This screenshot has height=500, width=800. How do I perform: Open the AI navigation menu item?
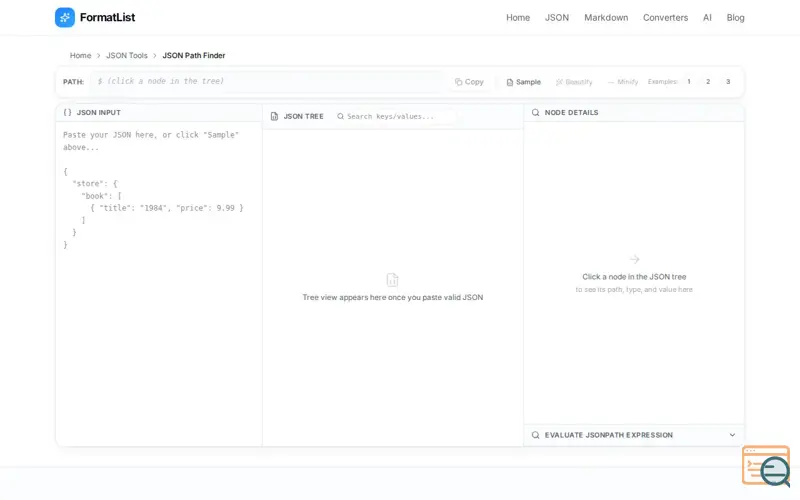pos(707,17)
